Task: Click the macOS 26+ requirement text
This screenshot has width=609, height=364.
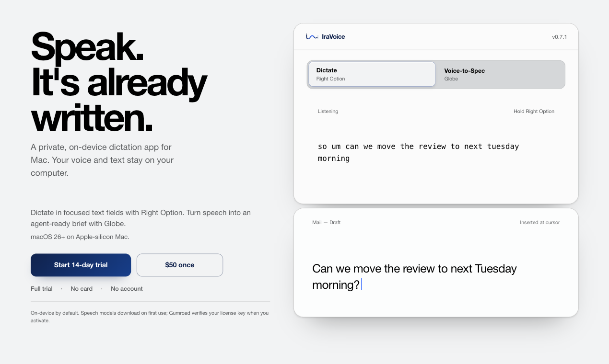Action: click(80, 237)
